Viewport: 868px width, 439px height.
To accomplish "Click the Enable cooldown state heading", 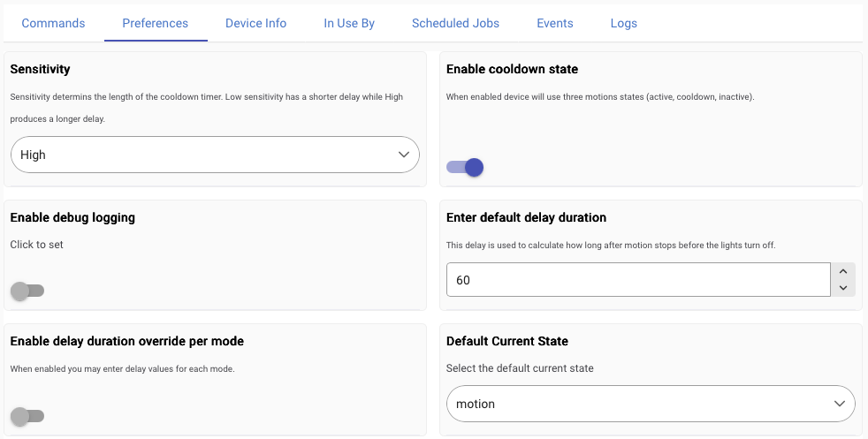I will [x=512, y=69].
